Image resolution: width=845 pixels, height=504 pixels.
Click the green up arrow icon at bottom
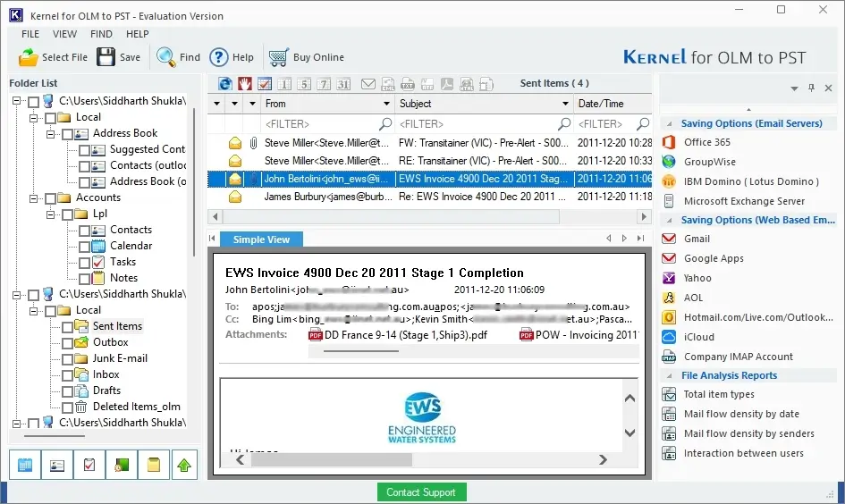tap(184, 465)
